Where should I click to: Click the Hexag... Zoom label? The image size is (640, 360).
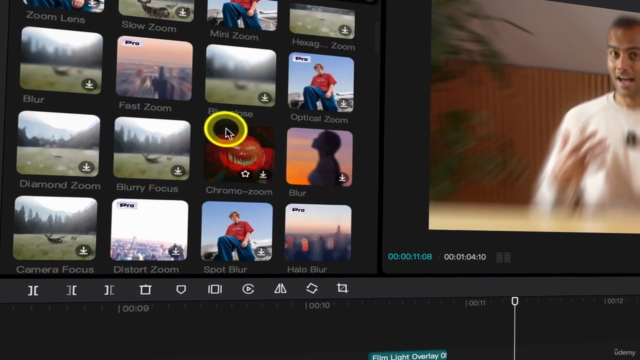324,44
